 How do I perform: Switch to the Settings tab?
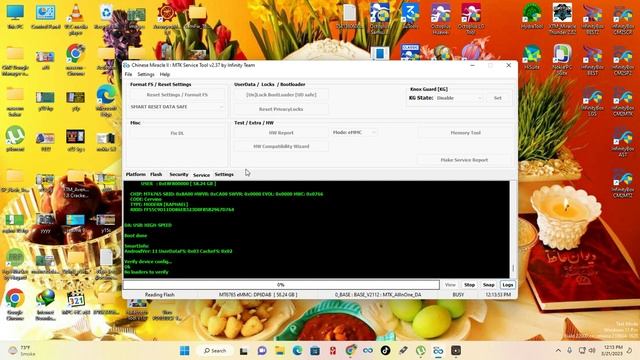(224, 174)
